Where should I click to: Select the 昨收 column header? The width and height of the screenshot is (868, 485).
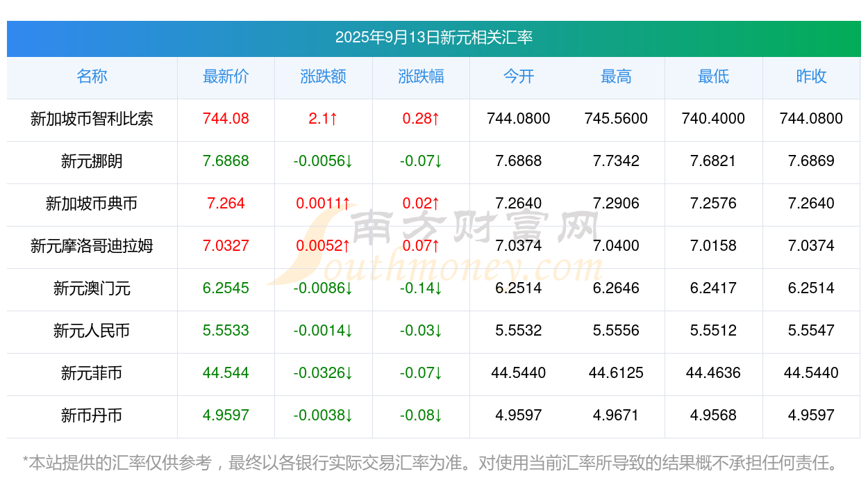click(811, 76)
